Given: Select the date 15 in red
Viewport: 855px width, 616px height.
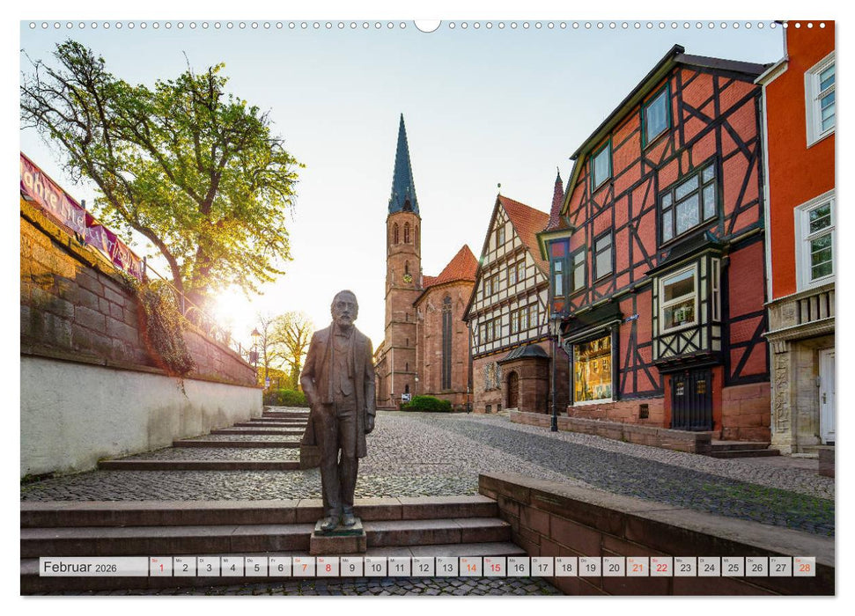Looking at the screenshot, I should (x=496, y=568).
